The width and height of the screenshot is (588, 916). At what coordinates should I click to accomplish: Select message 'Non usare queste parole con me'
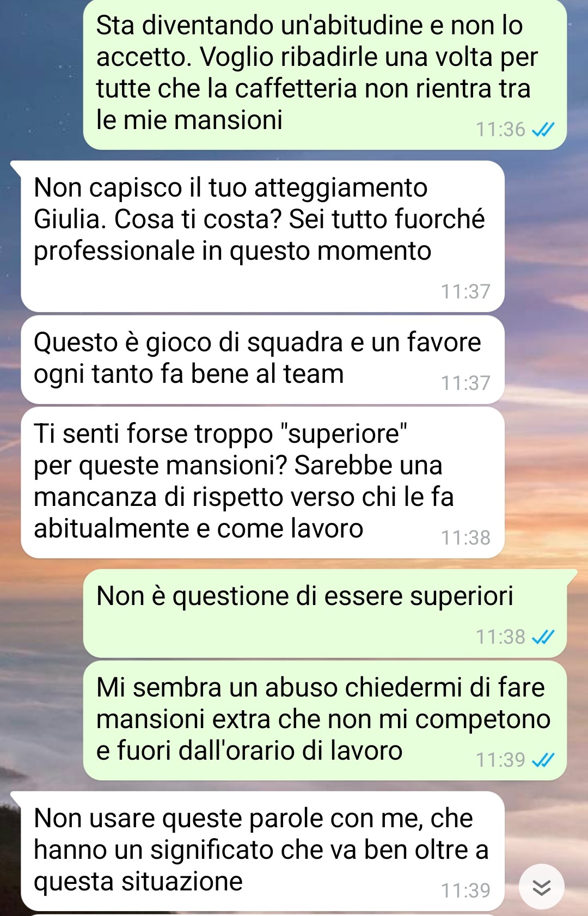pyautogui.click(x=262, y=851)
